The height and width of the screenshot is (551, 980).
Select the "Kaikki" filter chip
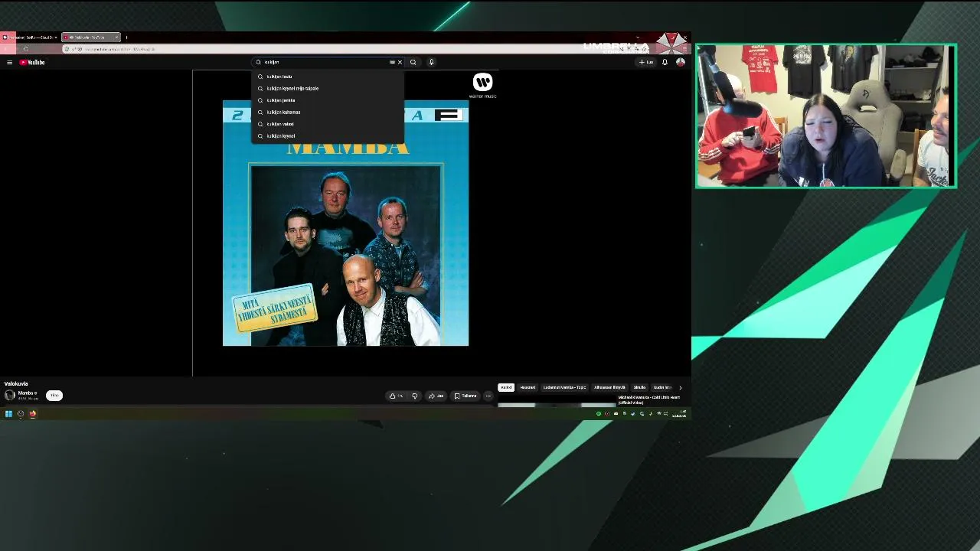point(506,387)
